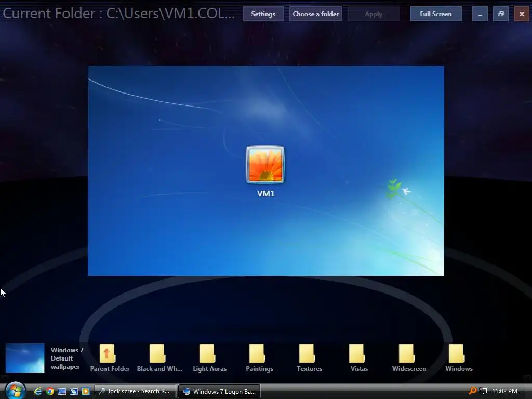Click the logon screen preview image
This screenshot has width=532, height=399.
[265, 170]
